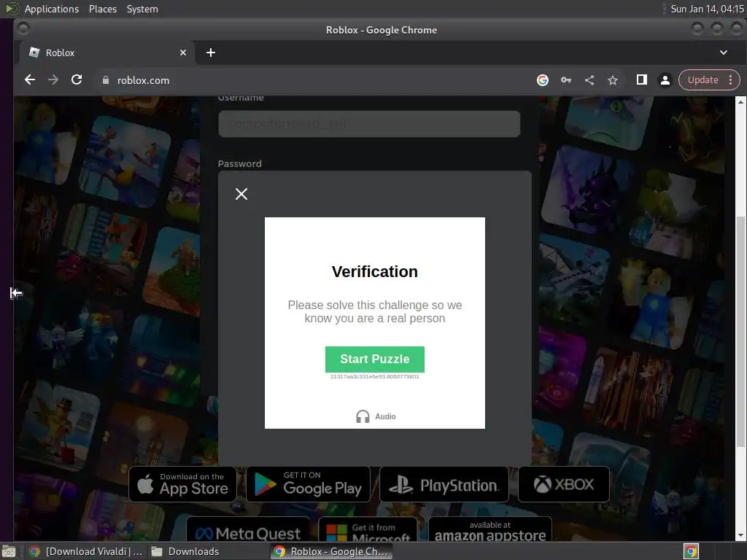Viewport: 747px width, 560px height.
Task: Click the Meta Quest badge
Action: [x=248, y=529]
